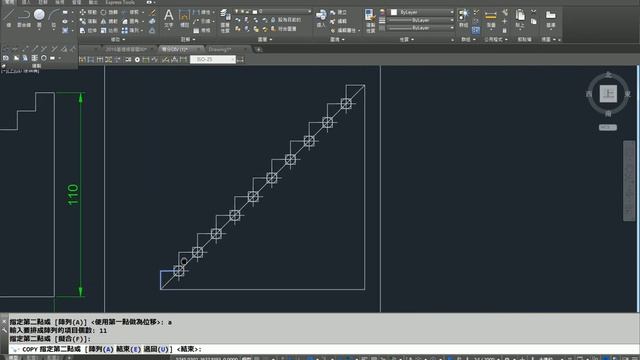Select the Circle tool
Screen dimensions: 640x360
tap(39, 15)
